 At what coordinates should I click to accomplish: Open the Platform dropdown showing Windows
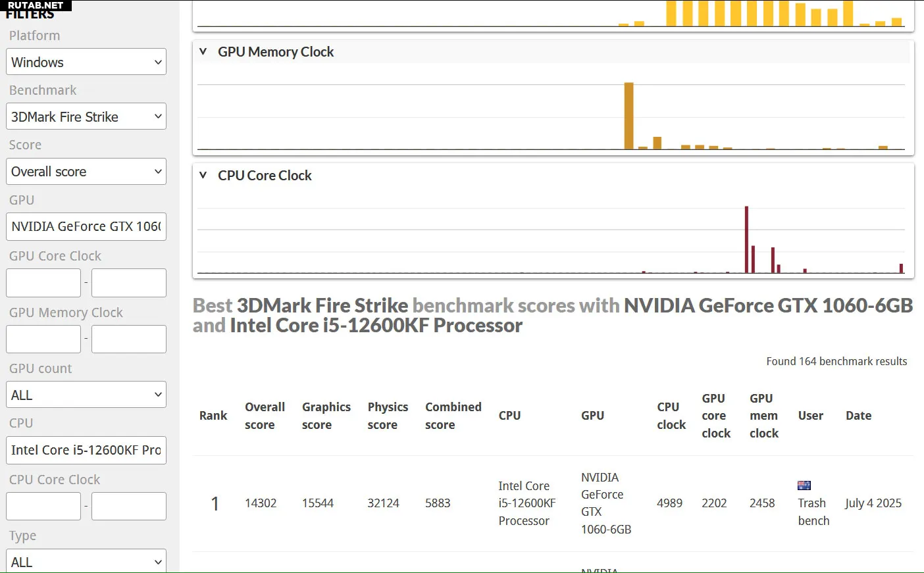86,62
